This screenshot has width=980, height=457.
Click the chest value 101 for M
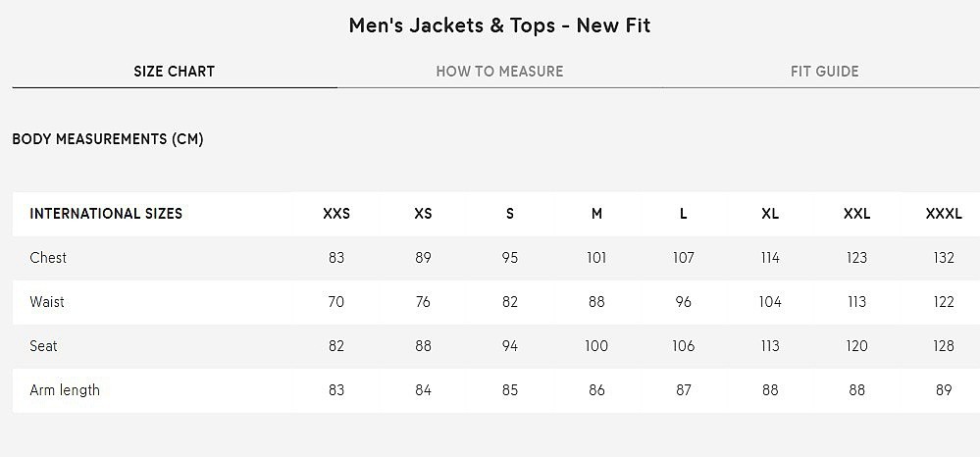click(x=596, y=258)
